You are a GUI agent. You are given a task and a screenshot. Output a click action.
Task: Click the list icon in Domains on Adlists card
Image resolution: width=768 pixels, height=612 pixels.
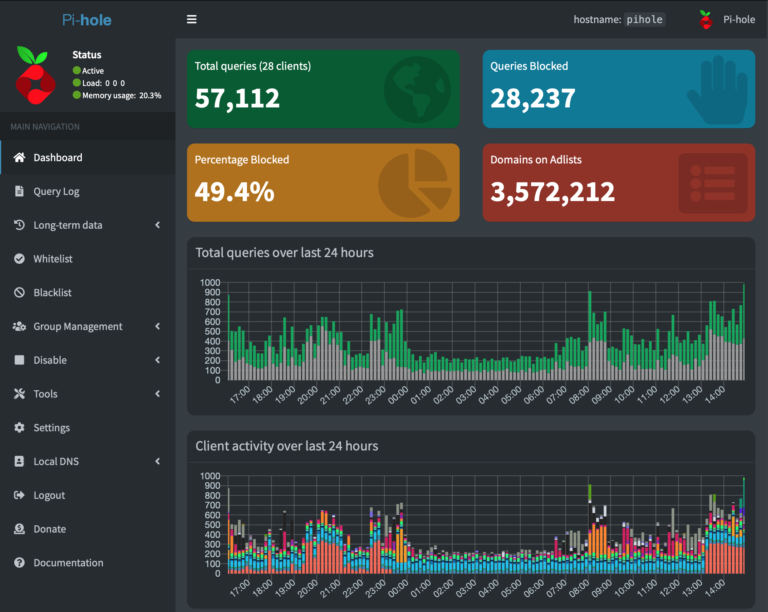pos(713,183)
